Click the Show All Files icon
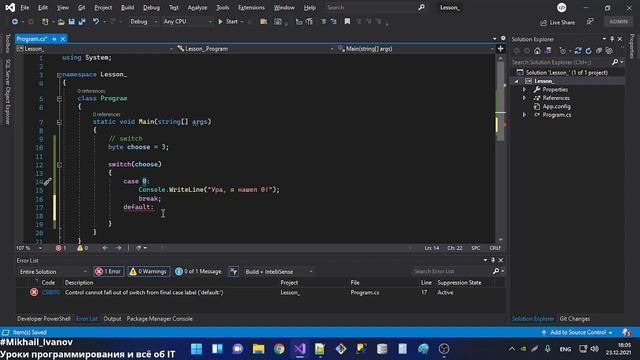This screenshot has height=360, width=640. (609, 51)
